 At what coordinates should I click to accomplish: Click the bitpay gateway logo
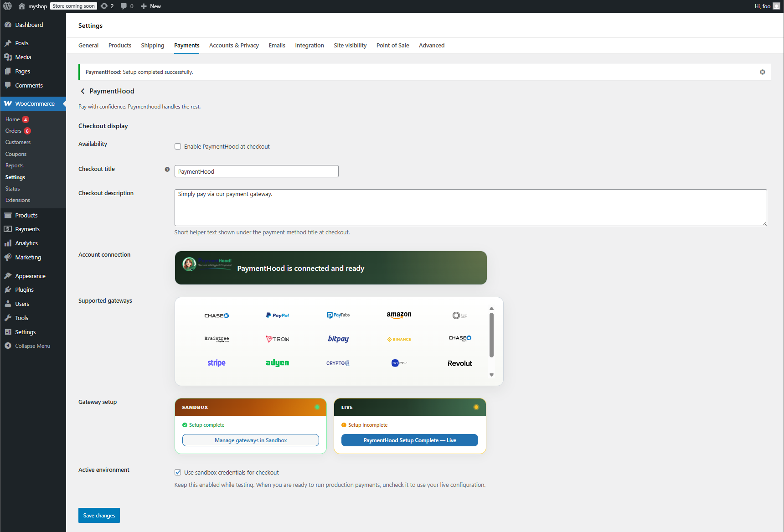338,339
